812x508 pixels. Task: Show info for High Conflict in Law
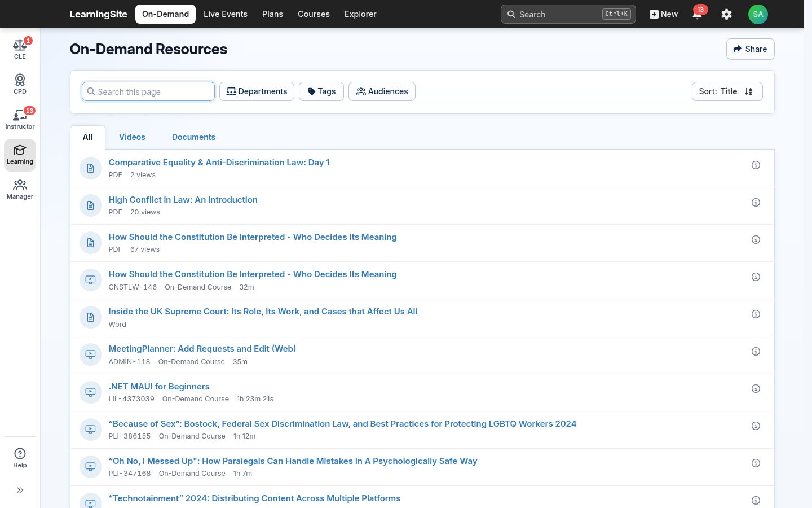[x=756, y=203]
